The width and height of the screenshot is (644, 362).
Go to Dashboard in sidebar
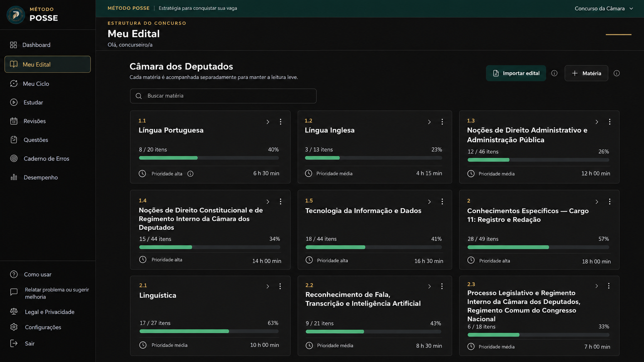pyautogui.click(x=47, y=45)
